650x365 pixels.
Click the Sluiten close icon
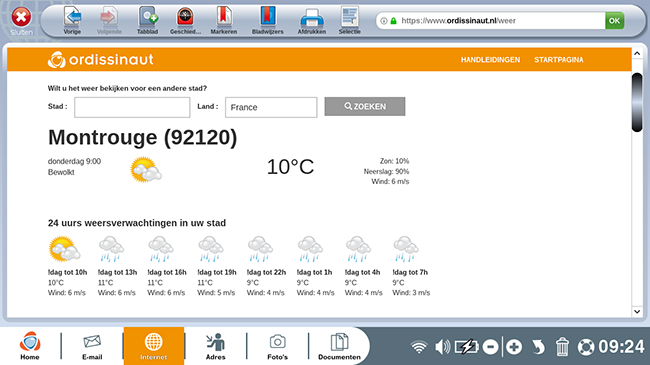click(21, 17)
